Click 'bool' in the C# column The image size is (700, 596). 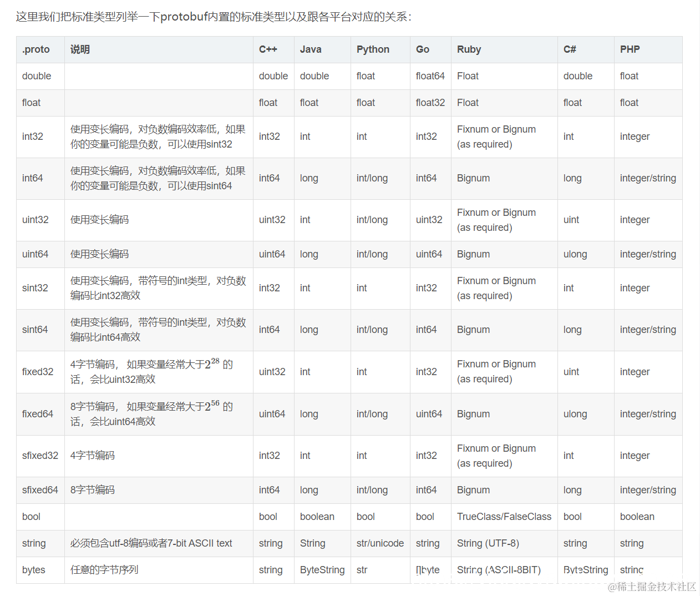tap(572, 517)
